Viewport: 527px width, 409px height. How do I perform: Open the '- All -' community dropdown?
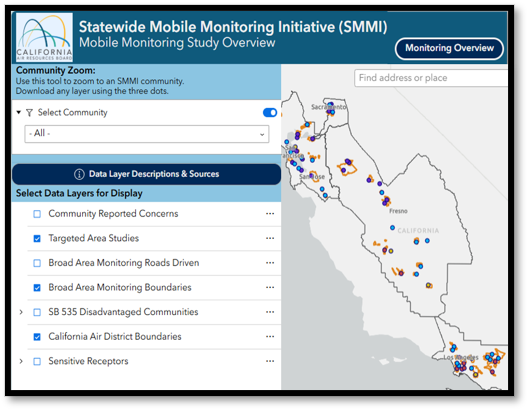(x=147, y=134)
